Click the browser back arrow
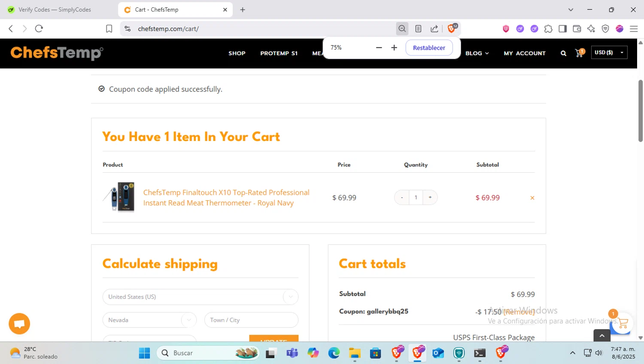644x364 pixels. tap(11, 29)
